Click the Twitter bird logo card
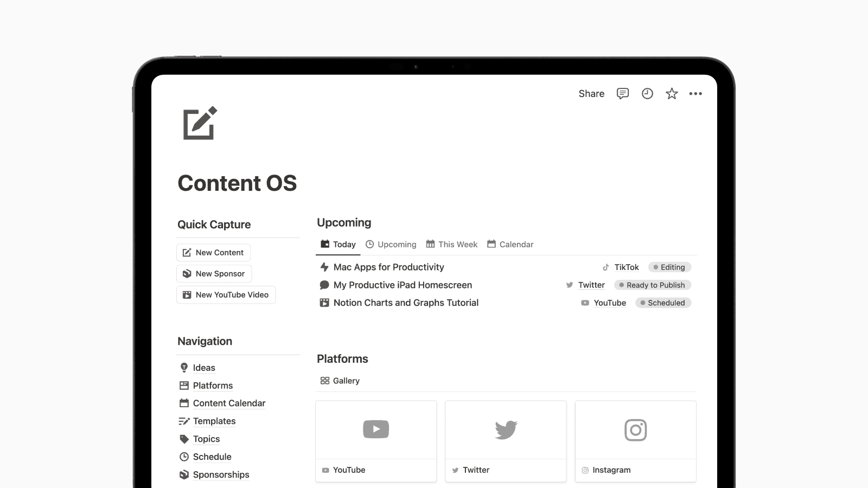This screenshot has height=488, width=868. [506, 429]
